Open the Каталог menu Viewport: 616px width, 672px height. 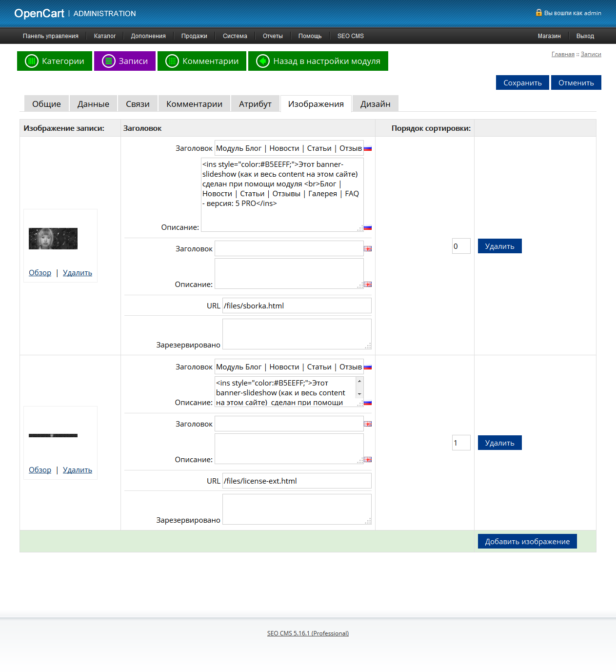pos(105,36)
